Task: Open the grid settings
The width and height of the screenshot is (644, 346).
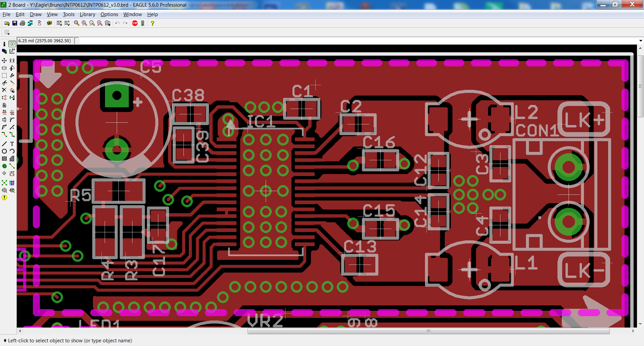Action: [7, 32]
